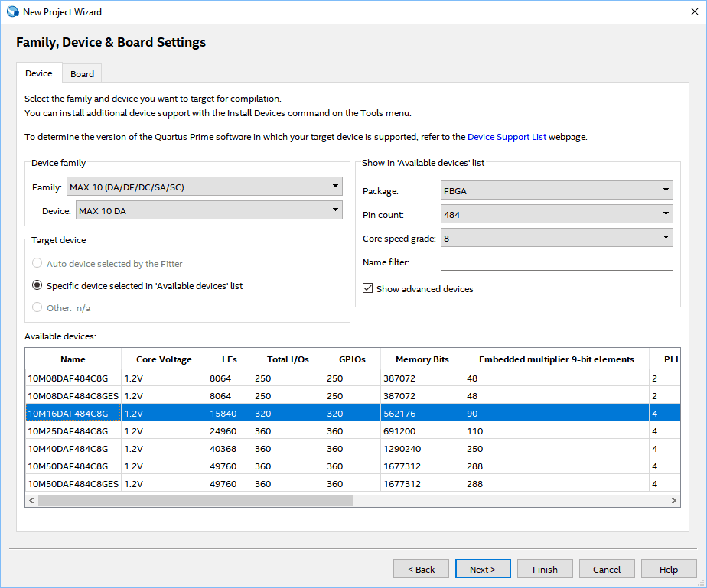
Task: Open the Device dropdown showing MAX 10 DA
Action: coord(209,210)
